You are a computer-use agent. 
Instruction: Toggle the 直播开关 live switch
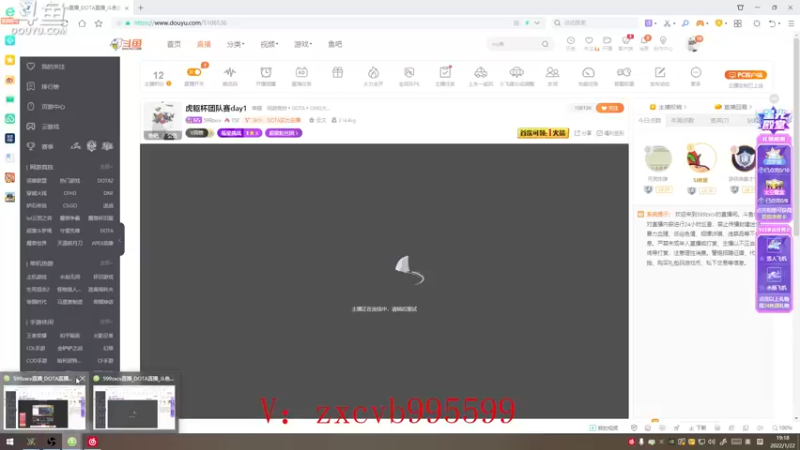point(194,72)
